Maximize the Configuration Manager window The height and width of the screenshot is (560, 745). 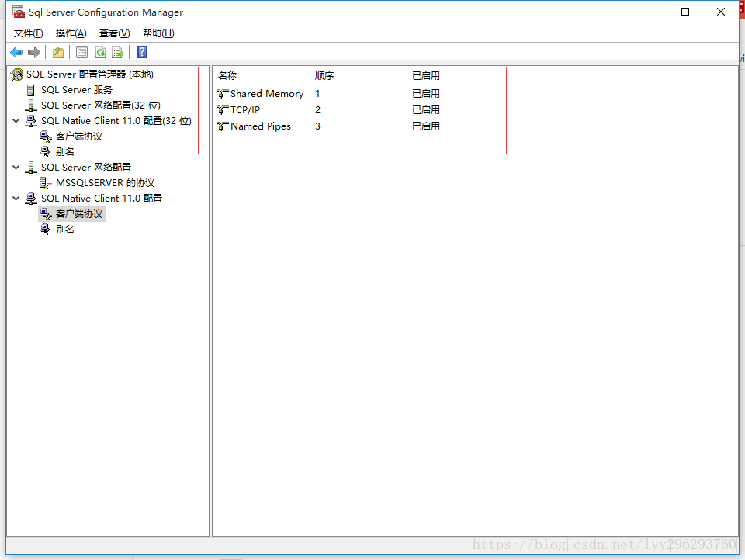coord(685,12)
